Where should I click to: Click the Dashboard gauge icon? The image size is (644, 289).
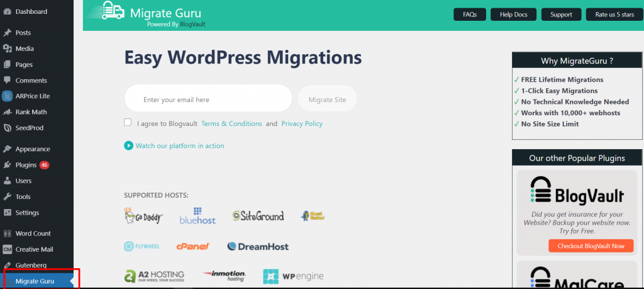[7, 11]
